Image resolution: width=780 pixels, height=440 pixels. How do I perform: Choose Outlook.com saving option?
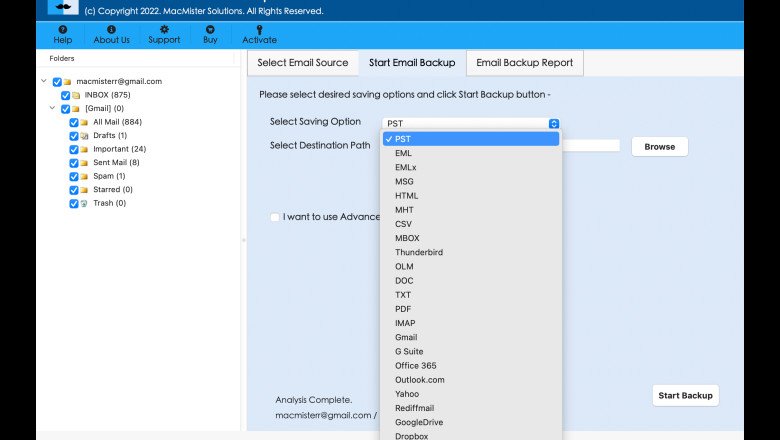(x=471, y=380)
